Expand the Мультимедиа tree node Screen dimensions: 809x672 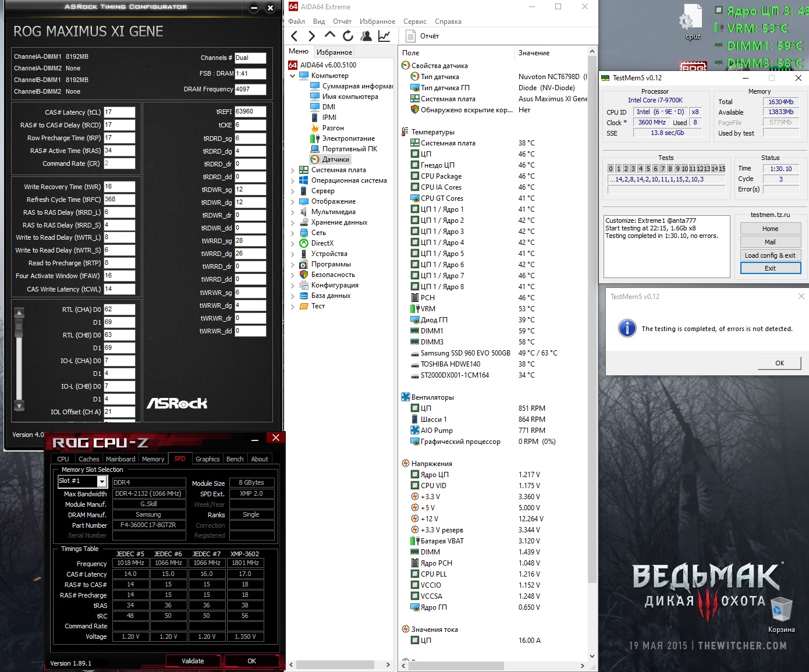pos(293,212)
